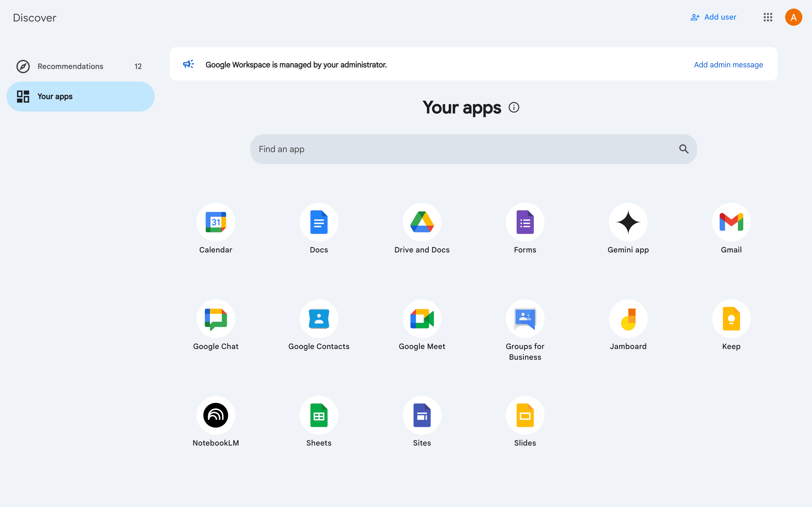The image size is (812, 507).
Task: Launch Google Meet app
Action: [x=422, y=319]
